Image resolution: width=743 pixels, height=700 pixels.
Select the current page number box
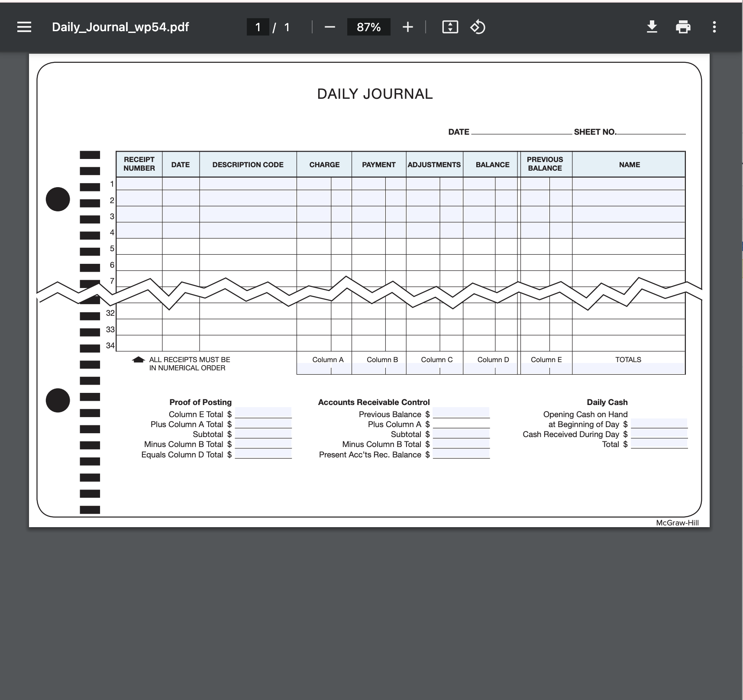[258, 27]
